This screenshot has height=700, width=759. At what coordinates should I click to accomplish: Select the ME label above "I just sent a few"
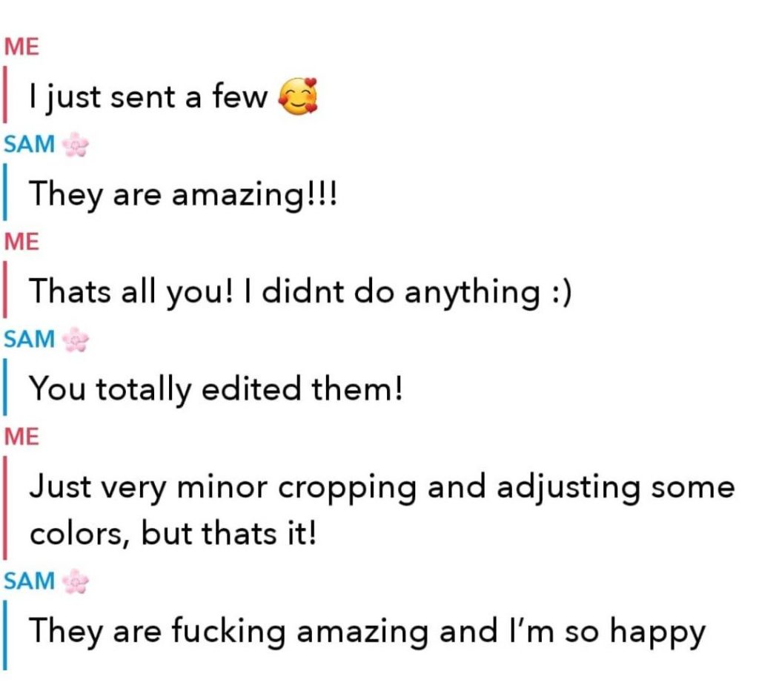(x=21, y=47)
